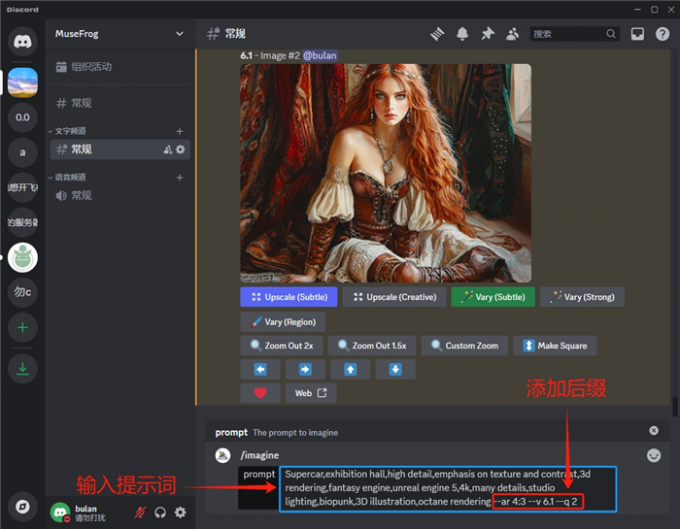Click the chat scrollbar
The width and height of the screenshot is (680, 529).
coord(675,406)
